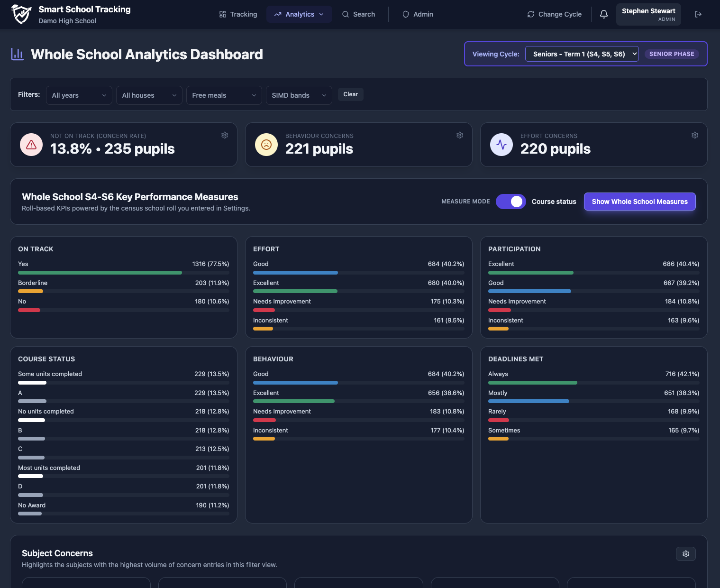Open the Viewing Cycle selector
This screenshot has width=720, height=588.
[582, 54]
